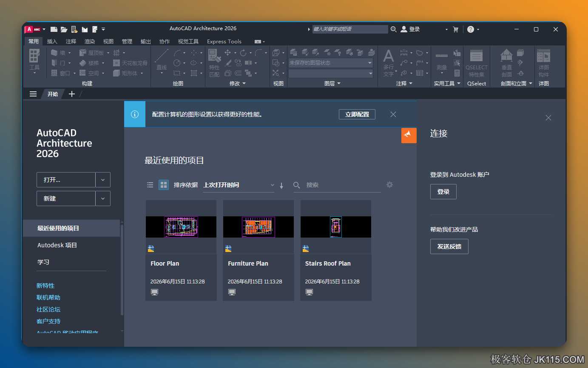Click the plus icon to add new tab
Screen dimensions: 588x368
[72, 94]
